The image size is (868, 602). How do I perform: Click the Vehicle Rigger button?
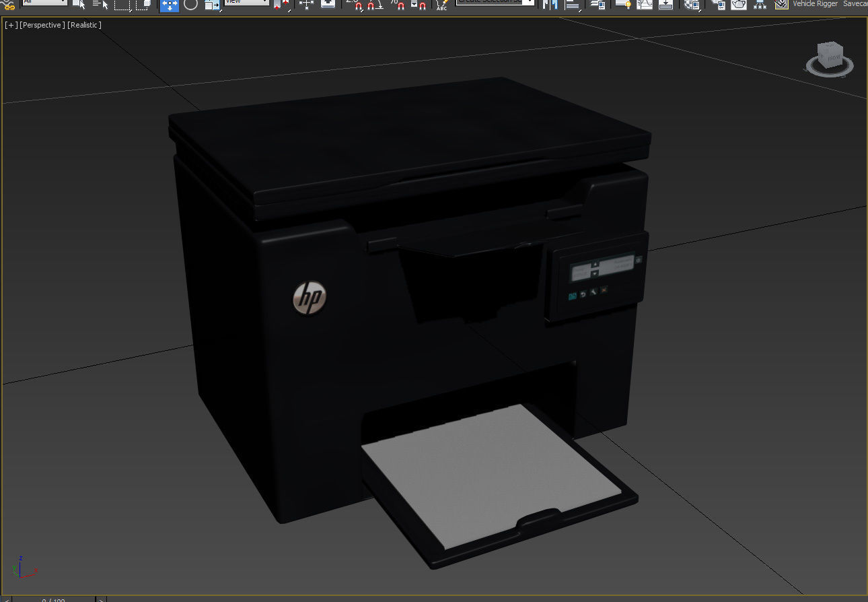[815, 3]
